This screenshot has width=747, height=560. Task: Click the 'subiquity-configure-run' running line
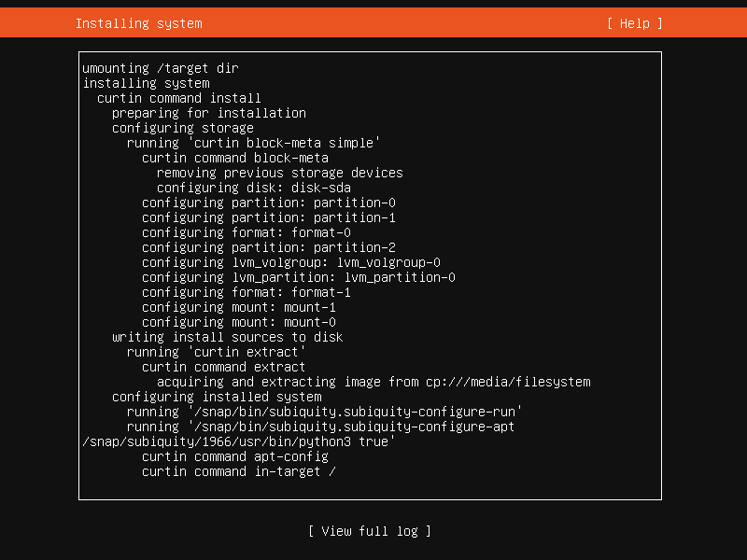click(325, 412)
